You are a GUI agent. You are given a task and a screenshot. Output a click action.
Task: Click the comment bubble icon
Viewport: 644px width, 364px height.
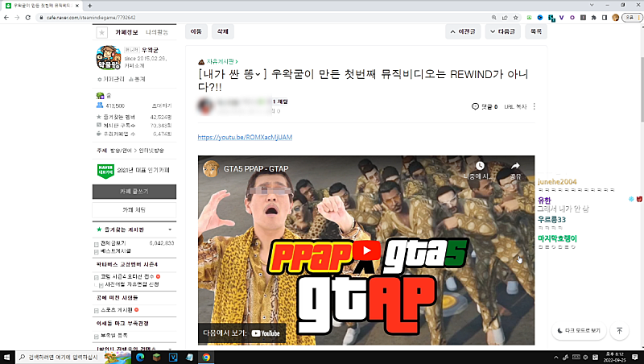pyautogui.click(x=476, y=106)
